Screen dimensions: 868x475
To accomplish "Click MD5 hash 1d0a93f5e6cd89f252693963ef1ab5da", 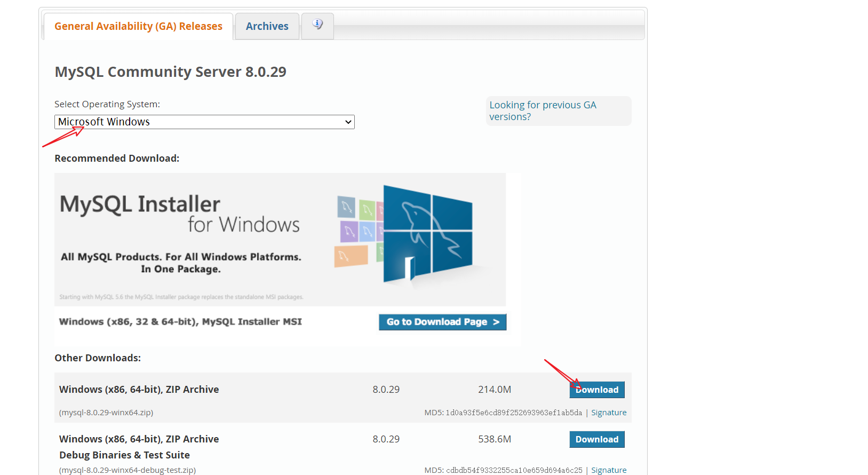I will tap(514, 413).
